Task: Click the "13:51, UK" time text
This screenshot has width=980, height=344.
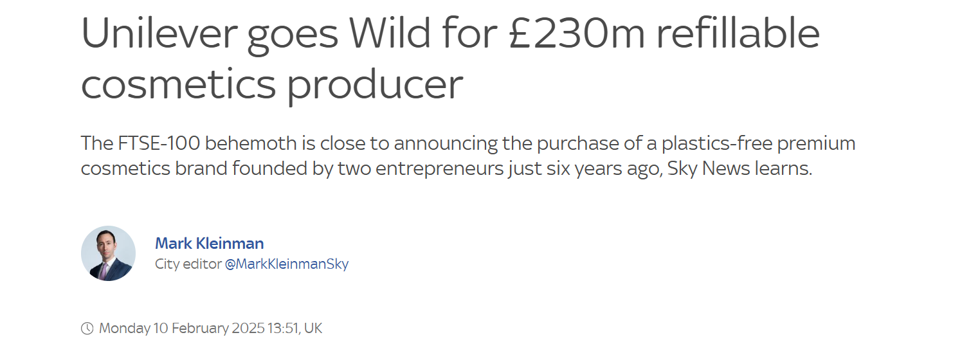Action: (295, 329)
